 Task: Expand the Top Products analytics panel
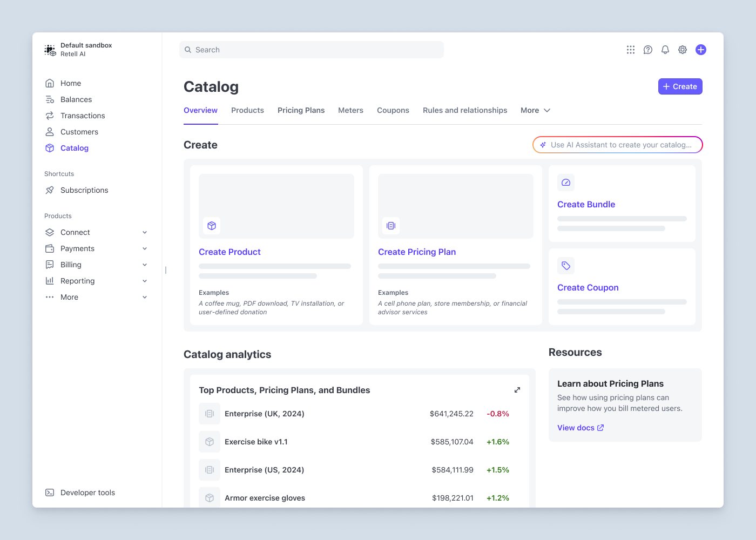point(517,390)
